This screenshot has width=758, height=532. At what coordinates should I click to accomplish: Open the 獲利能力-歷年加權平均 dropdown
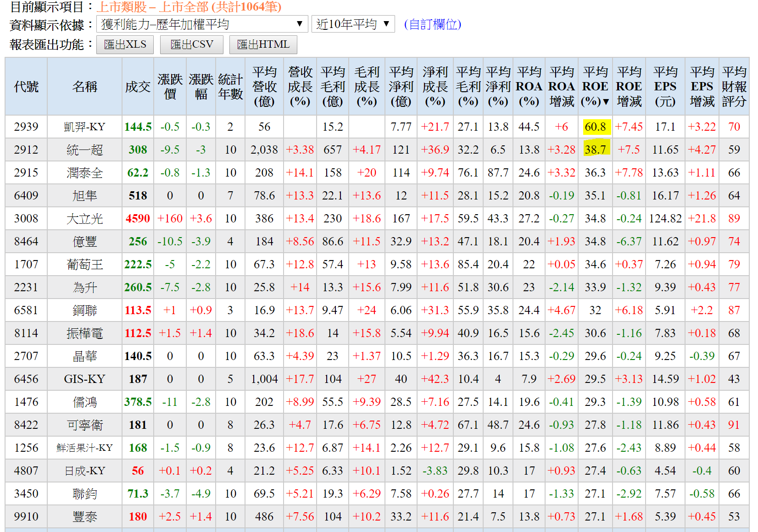202,24
